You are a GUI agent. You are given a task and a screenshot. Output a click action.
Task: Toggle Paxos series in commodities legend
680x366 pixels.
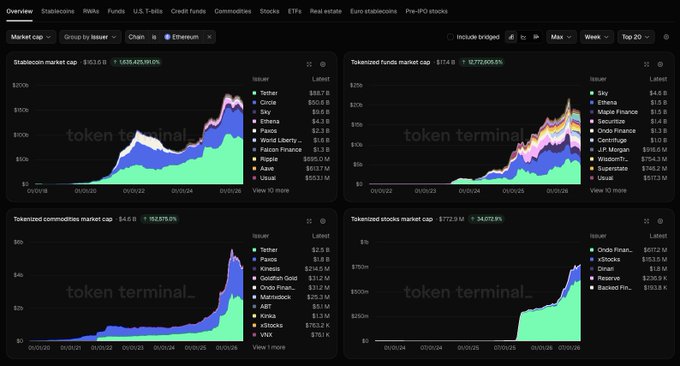pos(291,259)
